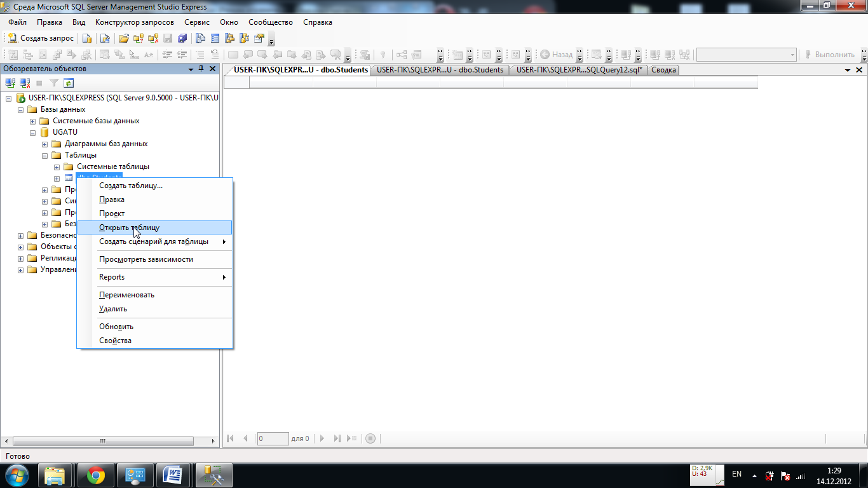Open the Конструктор запросов menu
868x488 pixels.
[x=134, y=22]
